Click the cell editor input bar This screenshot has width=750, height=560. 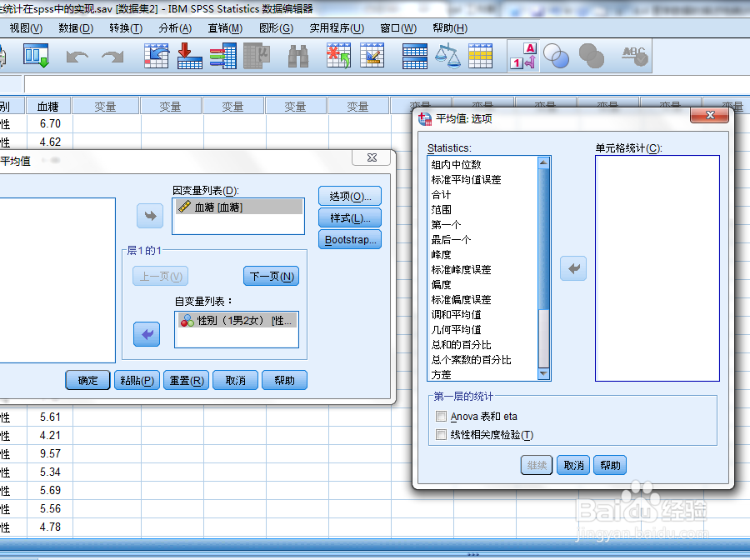point(387,85)
